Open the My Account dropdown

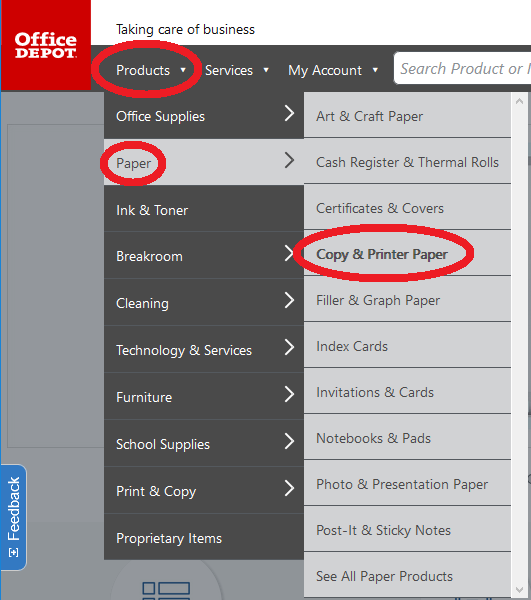click(333, 70)
